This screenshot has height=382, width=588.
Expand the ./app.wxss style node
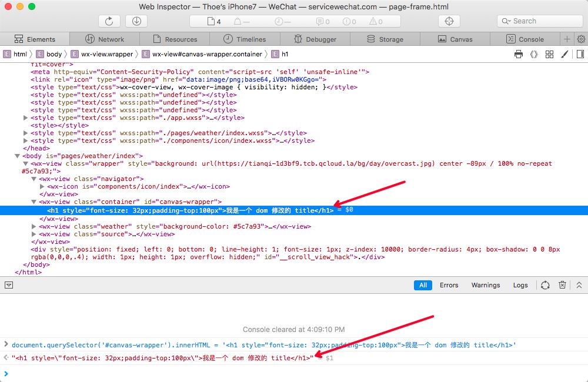(25, 118)
